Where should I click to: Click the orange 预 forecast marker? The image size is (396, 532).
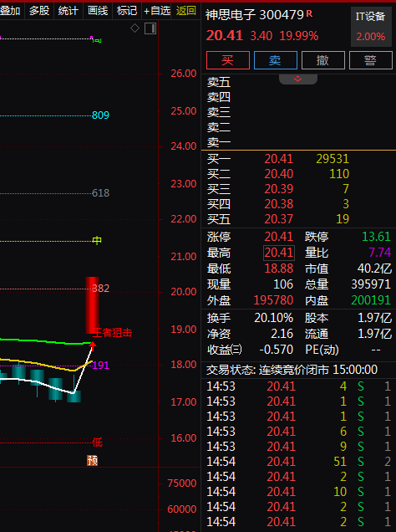click(x=92, y=460)
